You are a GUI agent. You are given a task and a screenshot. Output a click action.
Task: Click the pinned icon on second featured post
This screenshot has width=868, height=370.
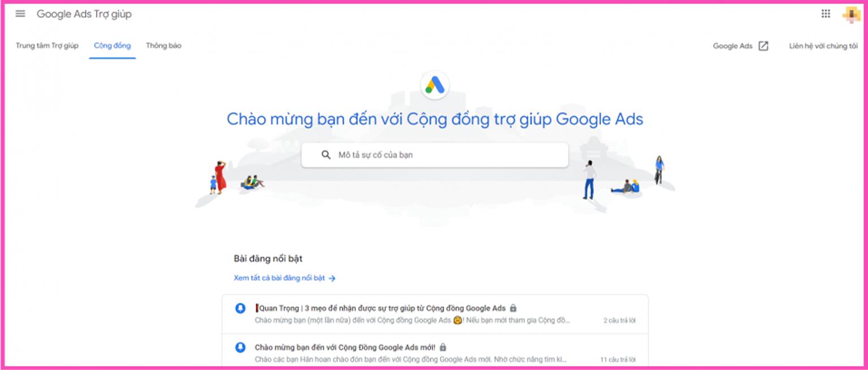240,347
